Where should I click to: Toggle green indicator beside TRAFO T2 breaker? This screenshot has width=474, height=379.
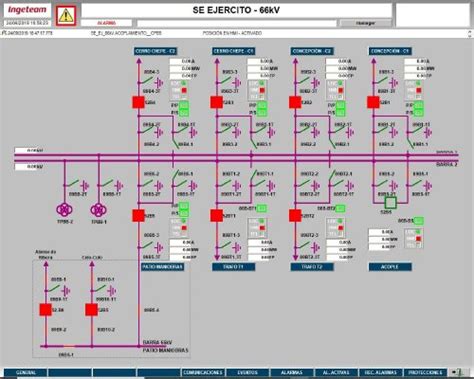(x=340, y=208)
